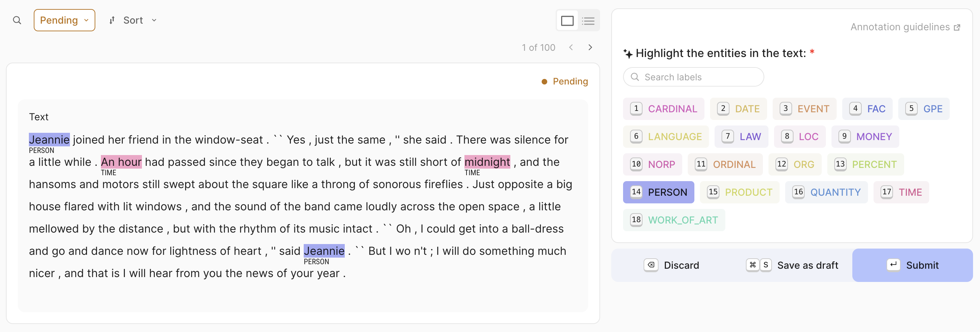The width and height of the screenshot is (980, 332).
Task: Select the CARDINAL entity label
Action: coord(663,109)
